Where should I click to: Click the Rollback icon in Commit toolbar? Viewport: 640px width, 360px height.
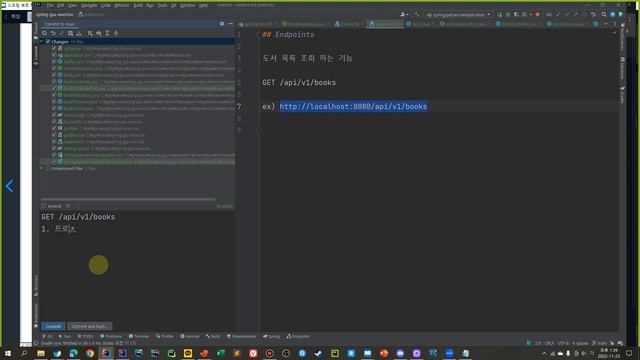(53, 33)
